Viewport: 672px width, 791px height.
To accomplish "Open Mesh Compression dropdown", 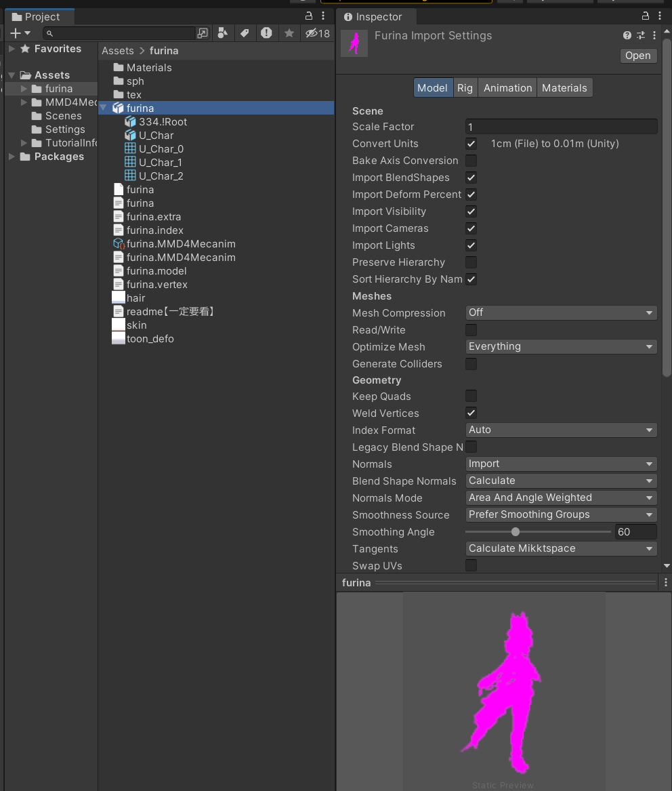I will (561, 312).
